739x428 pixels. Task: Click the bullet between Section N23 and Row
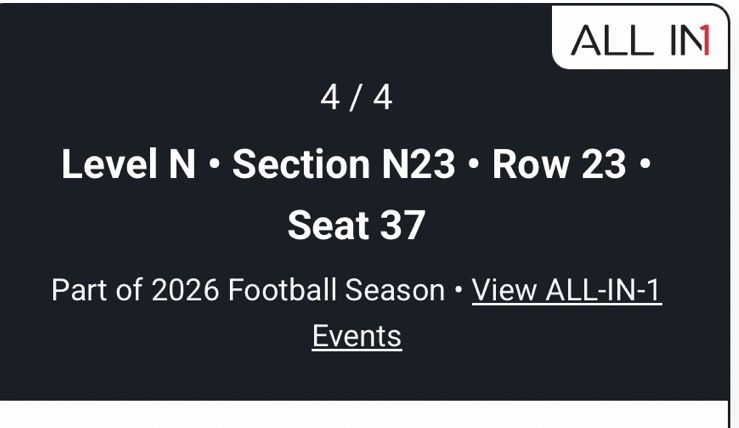[474, 163]
